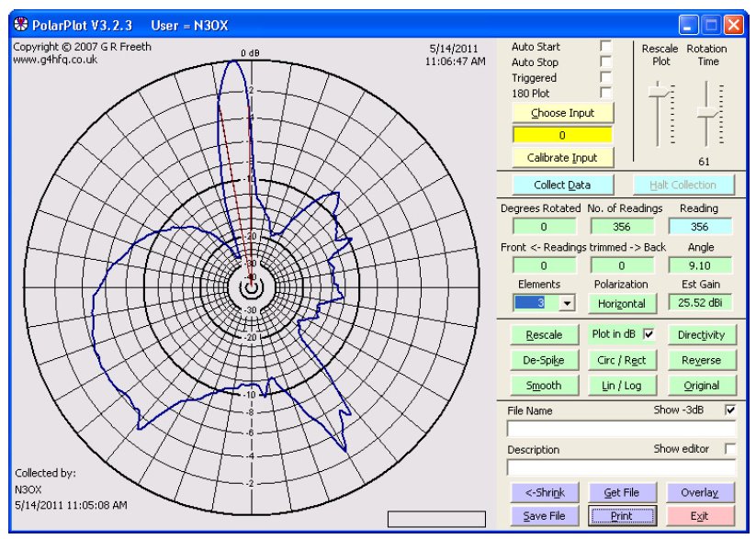Click the Rescale Plot slider handle
Image resolution: width=756 pixels, height=539 pixels.
click(657, 91)
